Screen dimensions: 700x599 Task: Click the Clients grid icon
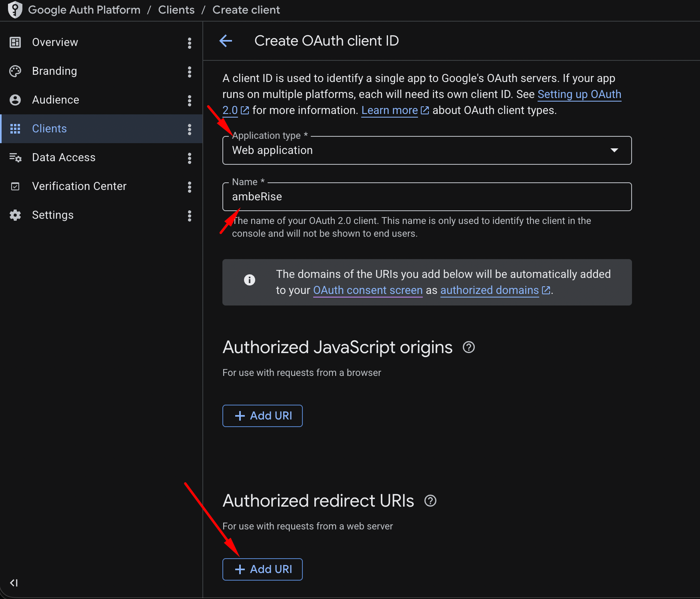pos(15,129)
